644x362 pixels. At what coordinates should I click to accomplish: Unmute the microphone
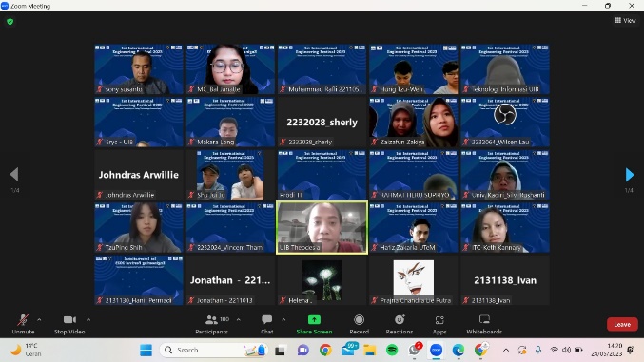point(23,324)
